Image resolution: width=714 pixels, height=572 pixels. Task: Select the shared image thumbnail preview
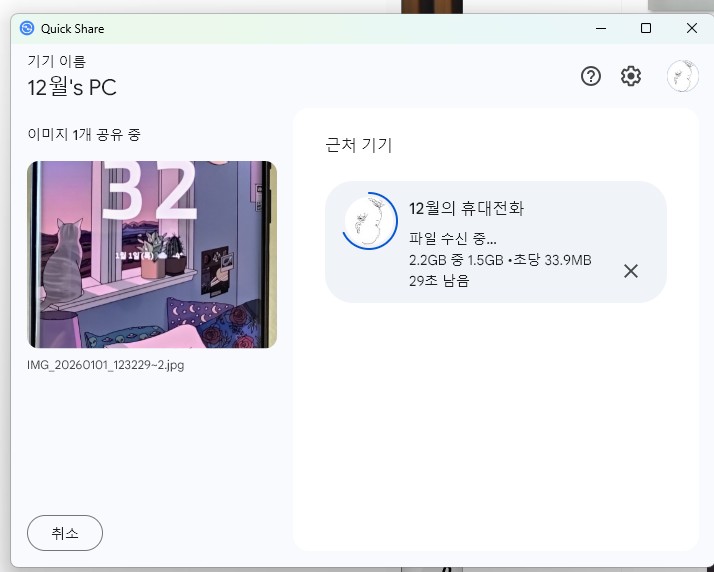point(152,255)
